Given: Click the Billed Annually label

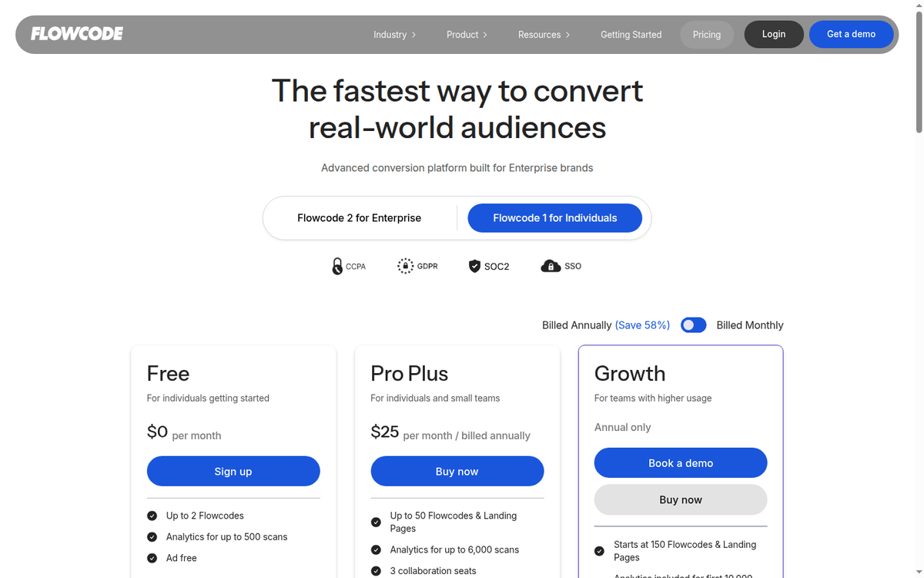Looking at the screenshot, I should 577,325.
